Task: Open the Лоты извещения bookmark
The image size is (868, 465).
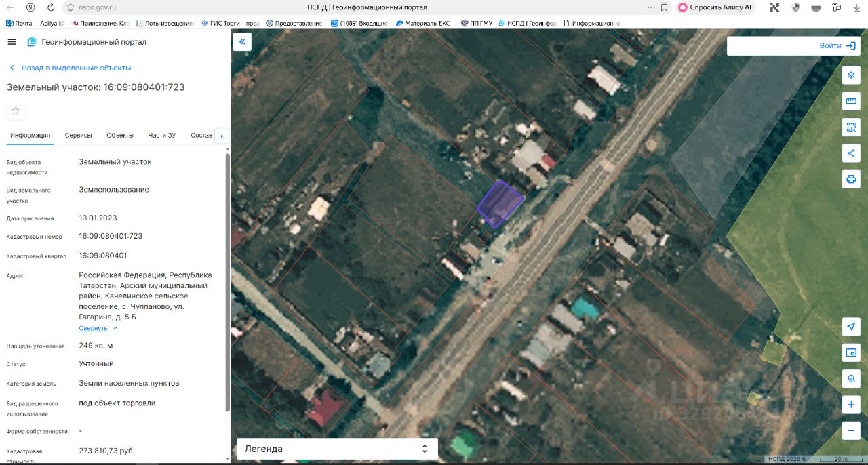Action: 165,23
